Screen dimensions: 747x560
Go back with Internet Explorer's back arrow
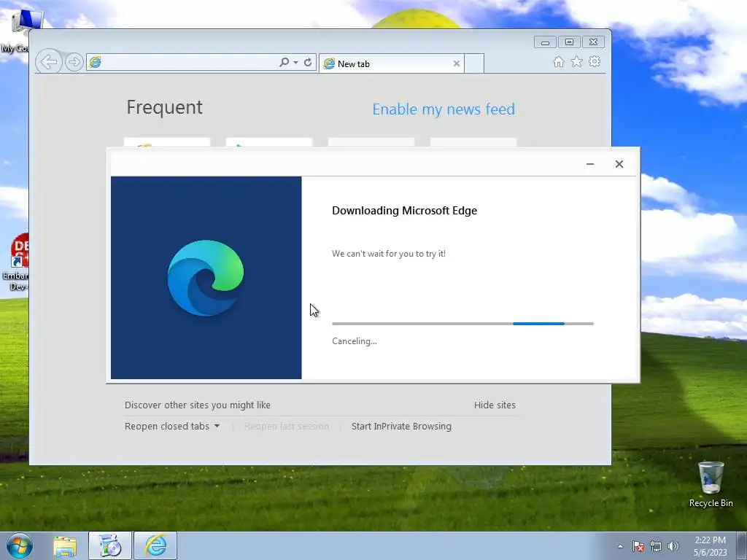49,61
